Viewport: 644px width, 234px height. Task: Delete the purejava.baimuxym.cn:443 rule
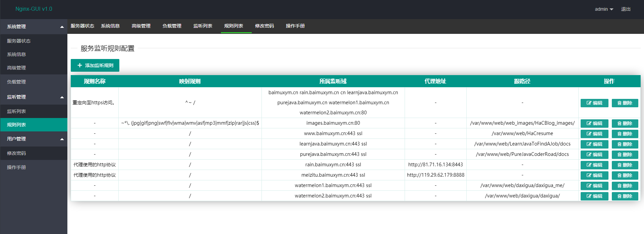[x=625, y=155]
